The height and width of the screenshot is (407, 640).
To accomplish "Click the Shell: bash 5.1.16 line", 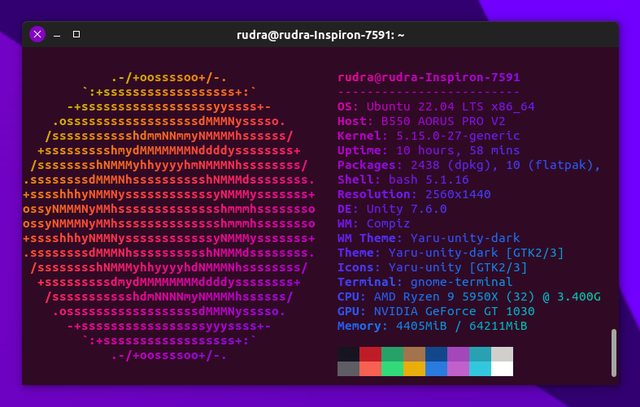I will click(403, 180).
